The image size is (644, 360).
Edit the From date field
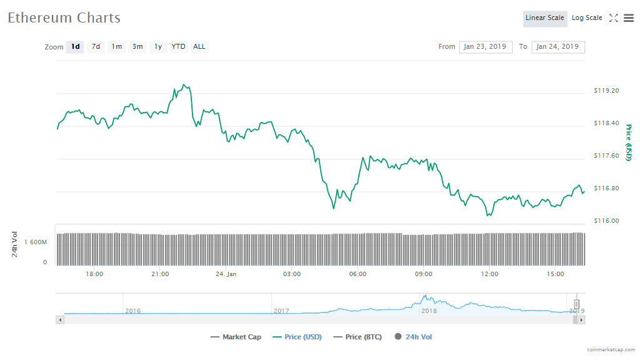coord(486,47)
